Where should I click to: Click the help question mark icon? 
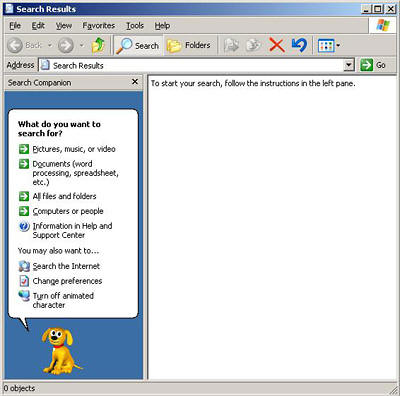[24, 226]
